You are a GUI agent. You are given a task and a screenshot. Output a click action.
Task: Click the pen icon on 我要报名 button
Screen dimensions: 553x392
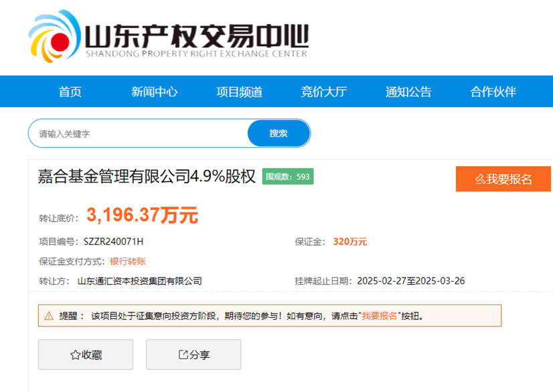tap(480, 179)
